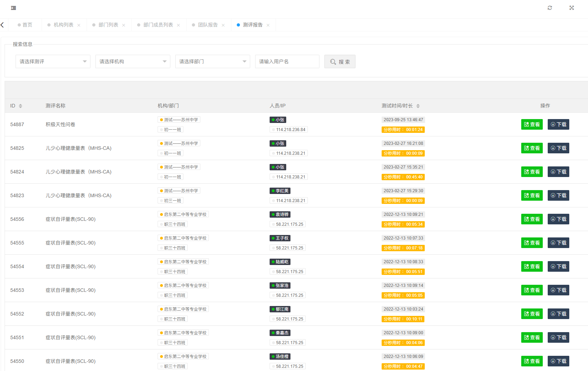The width and height of the screenshot is (588, 371).
Task: Download report for ID 54553
Action: tap(558, 290)
